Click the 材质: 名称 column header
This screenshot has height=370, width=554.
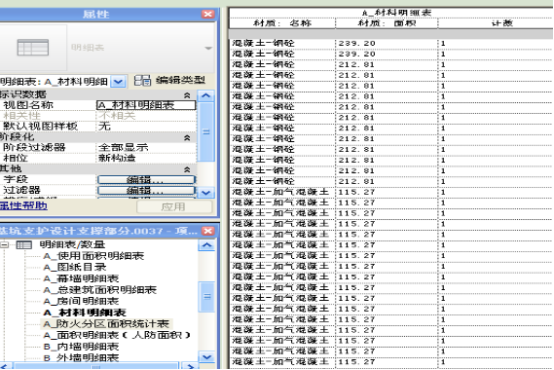point(282,23)
